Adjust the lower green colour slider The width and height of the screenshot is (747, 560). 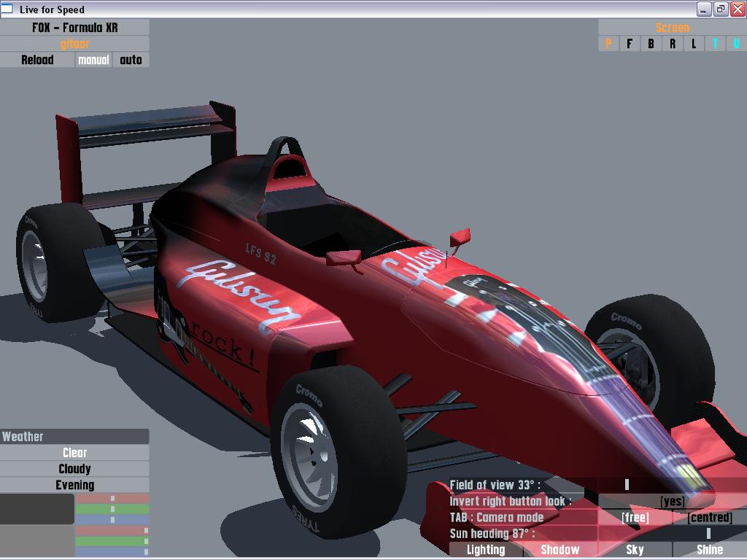[x=112, y=541]
